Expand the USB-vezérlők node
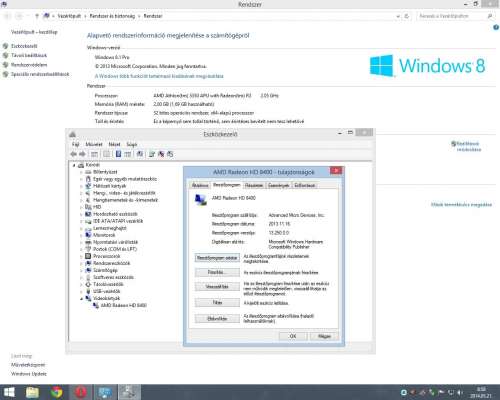This screenshot has height=400, width=500. pos(81,291)
